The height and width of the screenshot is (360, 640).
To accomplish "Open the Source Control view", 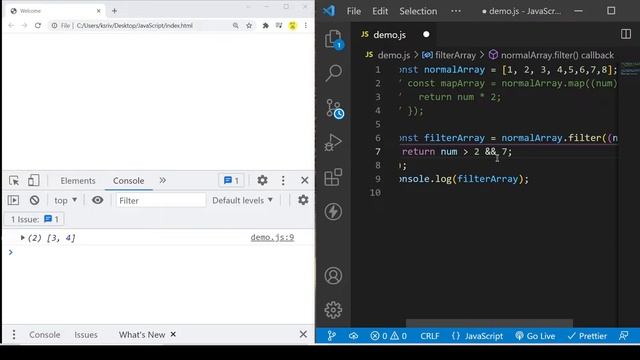I will tap(334, 109).
